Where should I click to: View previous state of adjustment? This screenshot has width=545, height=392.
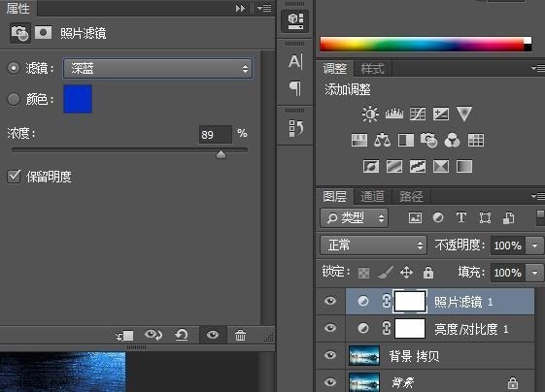(153, 335)
